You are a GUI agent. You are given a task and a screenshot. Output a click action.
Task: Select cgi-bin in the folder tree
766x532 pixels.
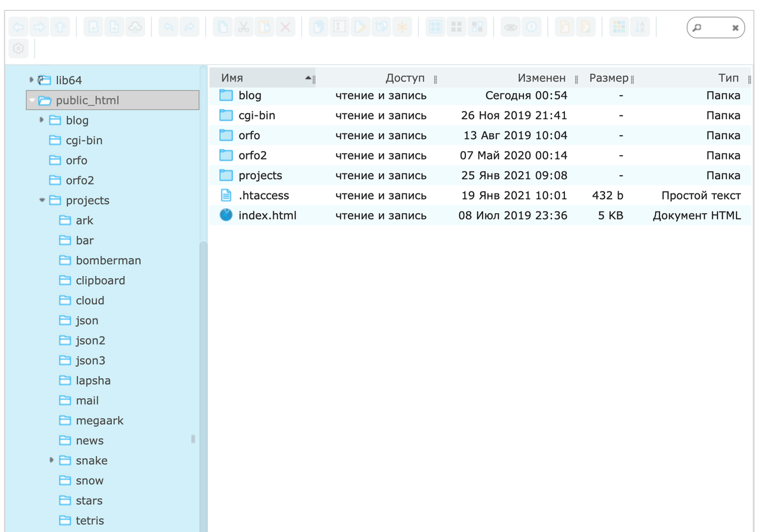pyautogui.click(x=84, y=140)
